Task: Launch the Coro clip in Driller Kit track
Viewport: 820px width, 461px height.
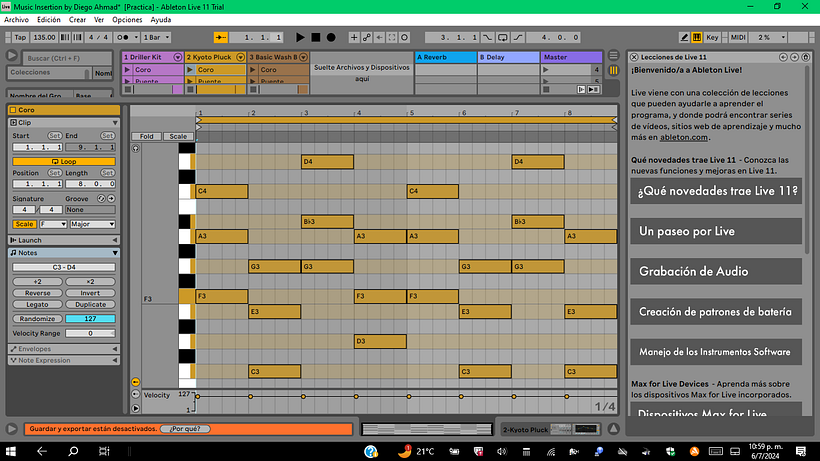Action: point(127,70)
